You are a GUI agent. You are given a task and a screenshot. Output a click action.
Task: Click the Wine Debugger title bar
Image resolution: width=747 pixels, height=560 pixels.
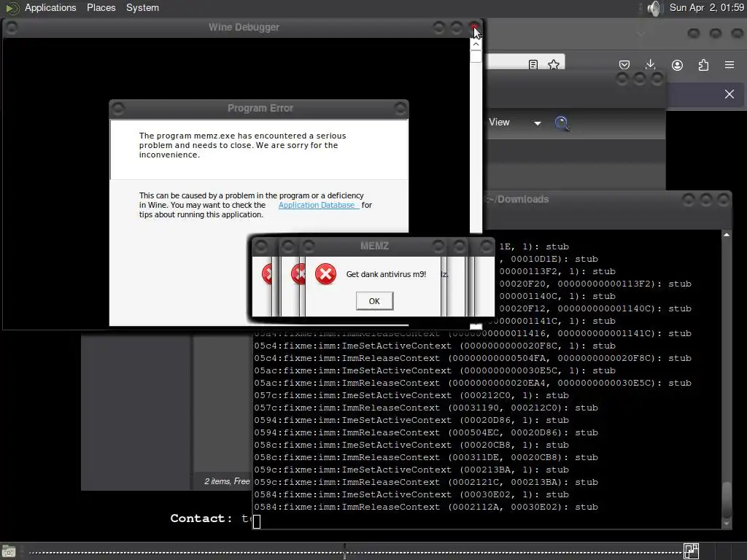pos(244,27)
